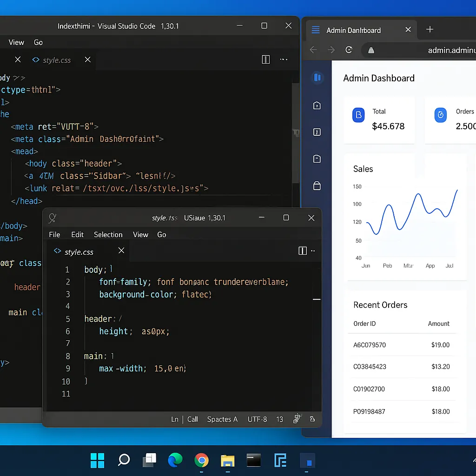476x476 pixels.
Task: Select the home icon in dashboard sidebar
Action: (x=317, y=106)
